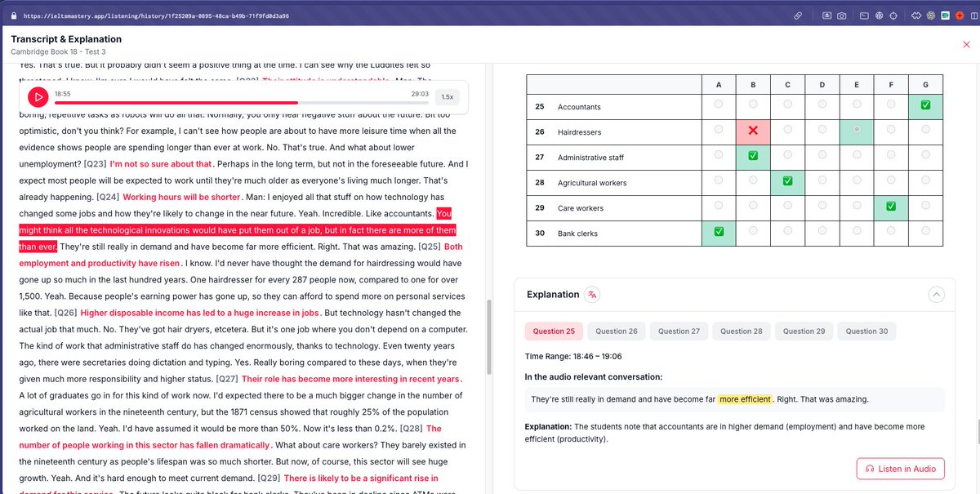Image resolution: width=980 pixels, height=494 pixels.
Task: Click the 'Hairdressers' row label
Action: [x=579, y=132]
